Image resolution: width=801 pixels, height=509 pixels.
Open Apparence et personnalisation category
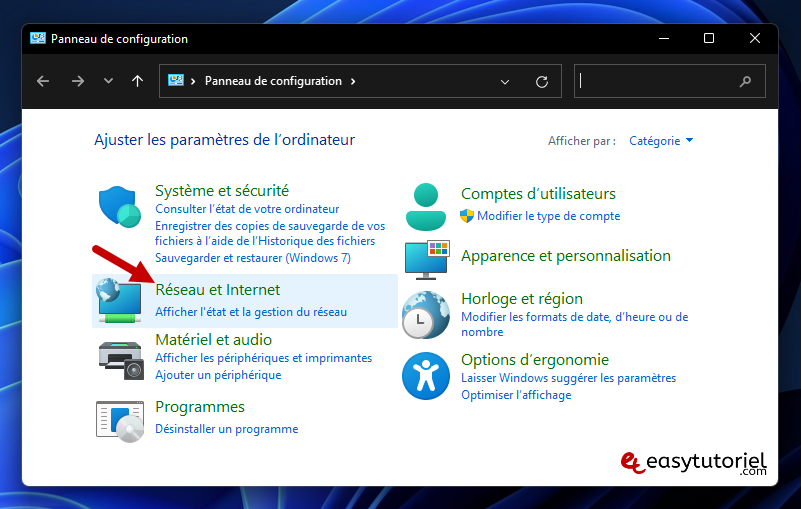[566, 256]
